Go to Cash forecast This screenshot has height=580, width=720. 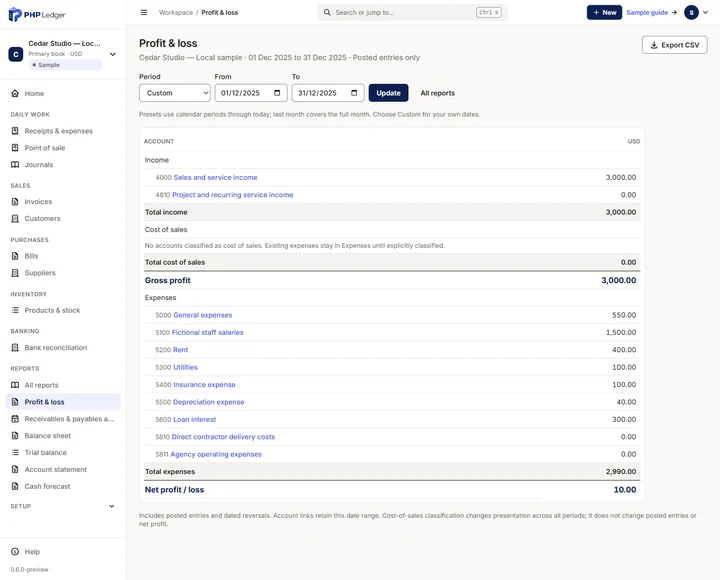pos(63,486)
